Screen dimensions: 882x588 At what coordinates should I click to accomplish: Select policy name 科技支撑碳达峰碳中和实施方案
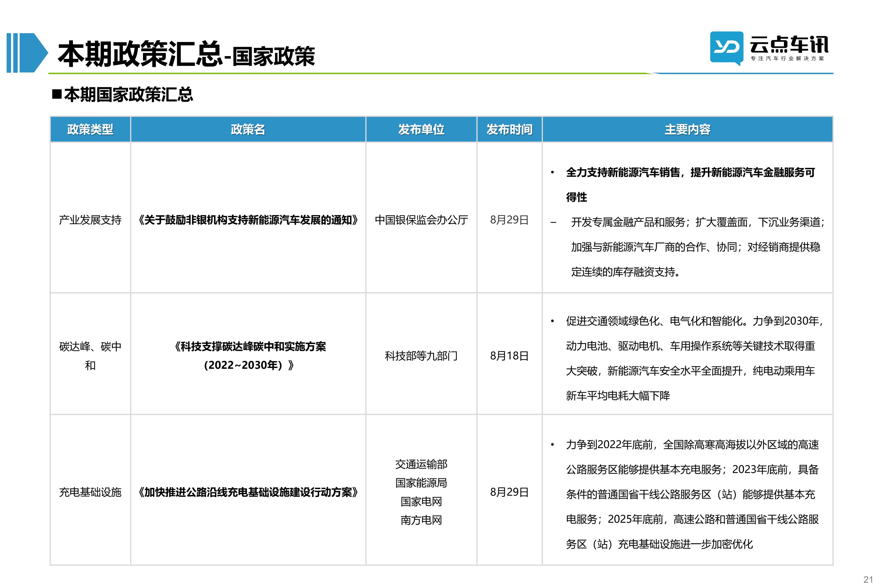coord(250,356)
